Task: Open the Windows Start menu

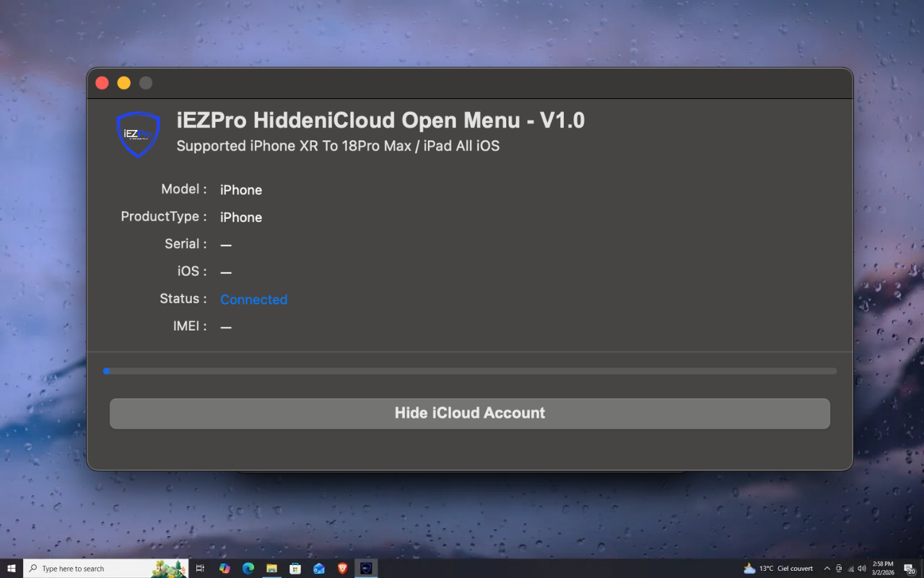Action: pos(12,569)
